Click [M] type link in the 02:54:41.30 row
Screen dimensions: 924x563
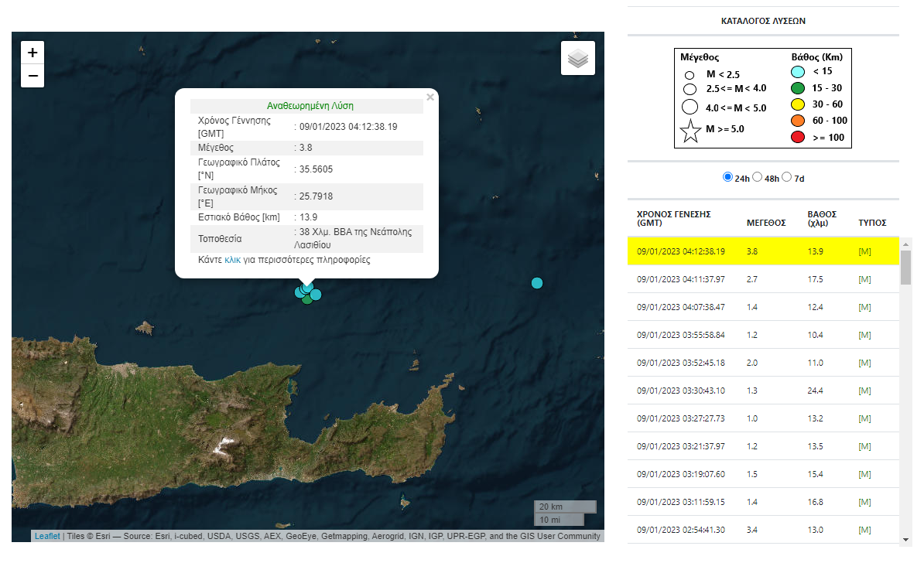(864, 530)
